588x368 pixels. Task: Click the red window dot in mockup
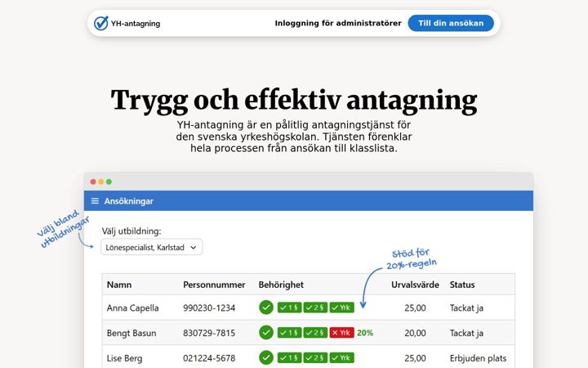93,182
